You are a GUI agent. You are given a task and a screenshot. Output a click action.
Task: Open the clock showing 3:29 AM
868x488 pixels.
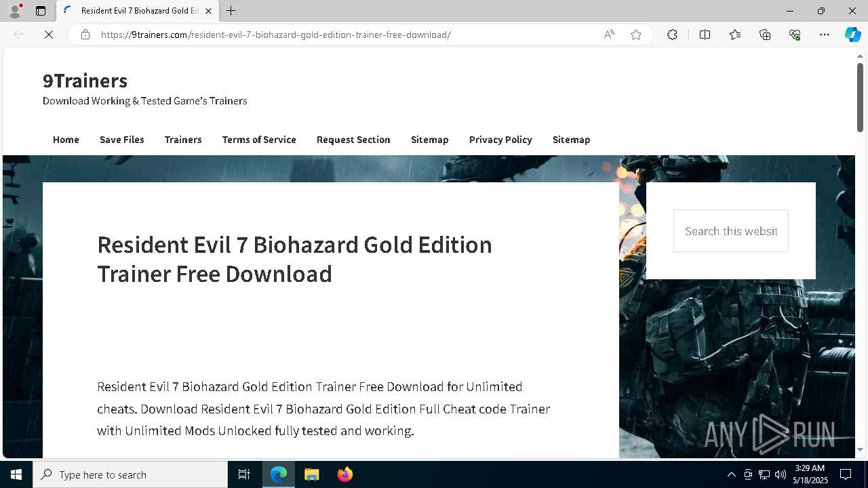click(810, 474)
